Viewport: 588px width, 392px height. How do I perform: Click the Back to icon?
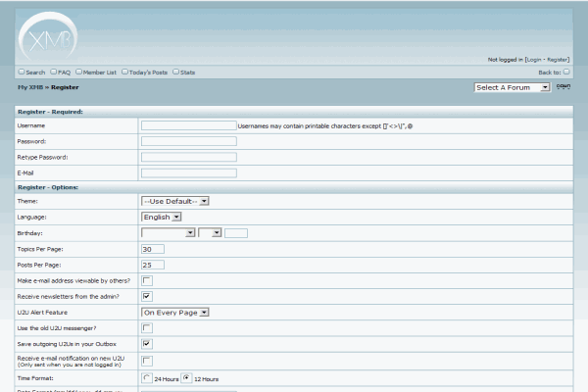click(566, 72)
